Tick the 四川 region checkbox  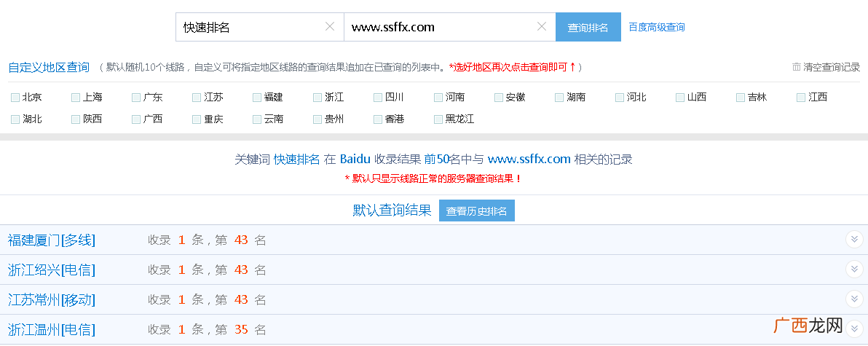point(377,98)
